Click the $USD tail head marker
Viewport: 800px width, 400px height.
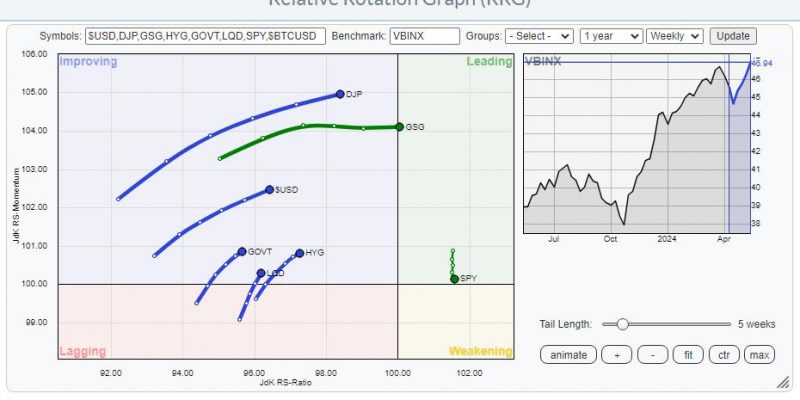click(x=269, y=190)
